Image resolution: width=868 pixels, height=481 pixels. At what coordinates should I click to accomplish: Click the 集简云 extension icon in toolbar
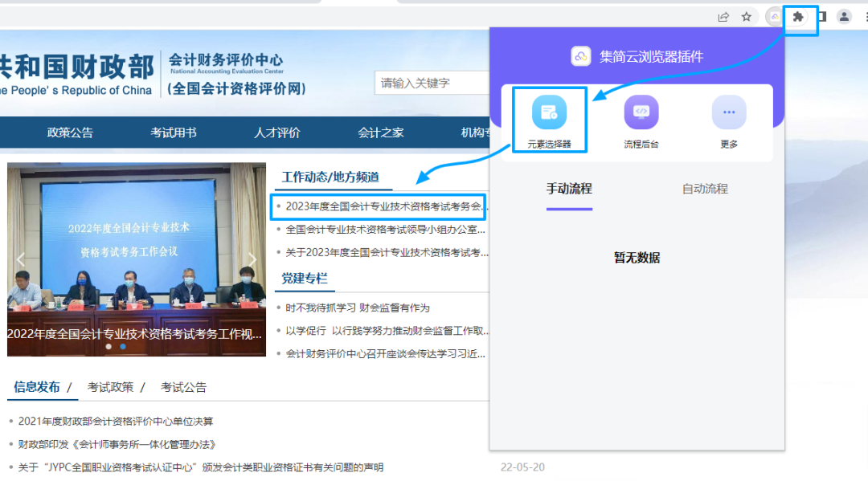tap(775, 17)
